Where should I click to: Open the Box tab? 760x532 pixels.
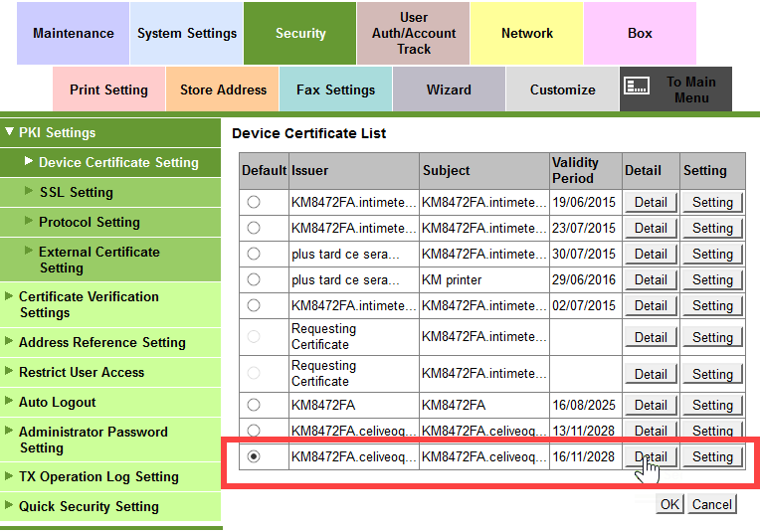pyautogui.click(x=640, y=33)
